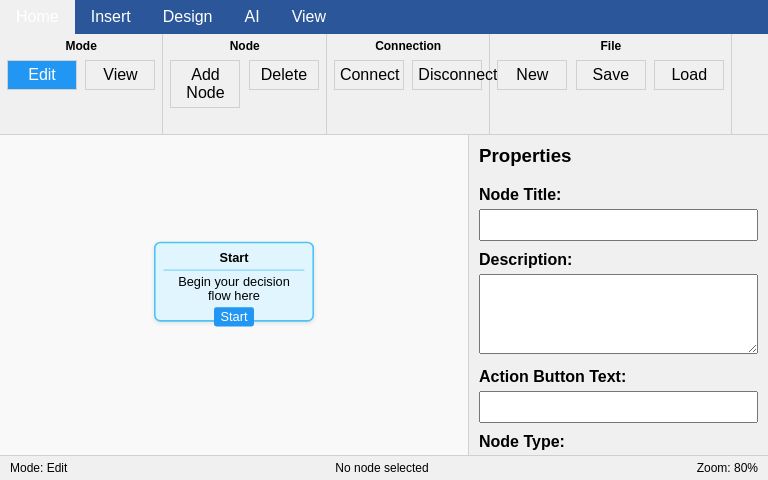Create a New file
This screenshot has width=768, height=480.
[532, 75]
